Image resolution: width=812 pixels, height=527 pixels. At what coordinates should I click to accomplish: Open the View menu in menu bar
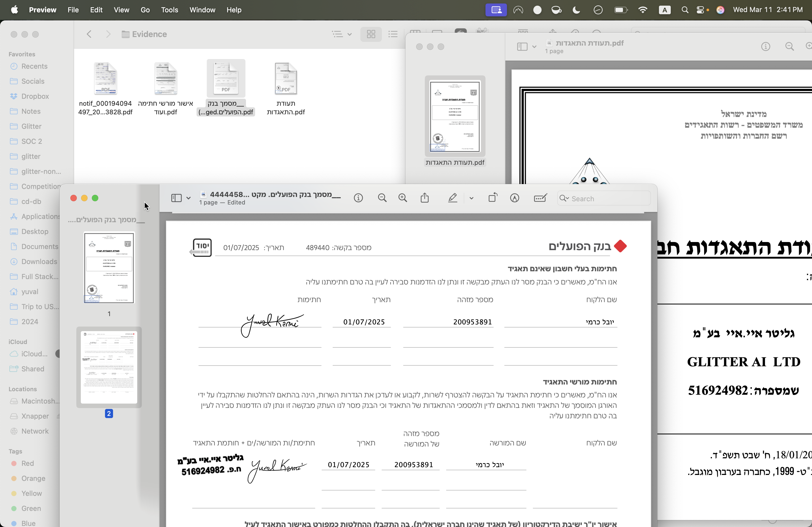pos(121,10)
